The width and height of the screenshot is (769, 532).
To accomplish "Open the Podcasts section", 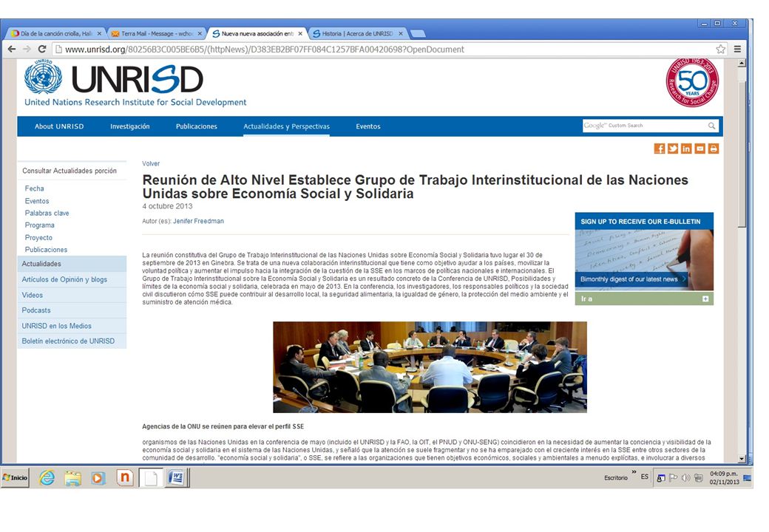I will [72, 310].
